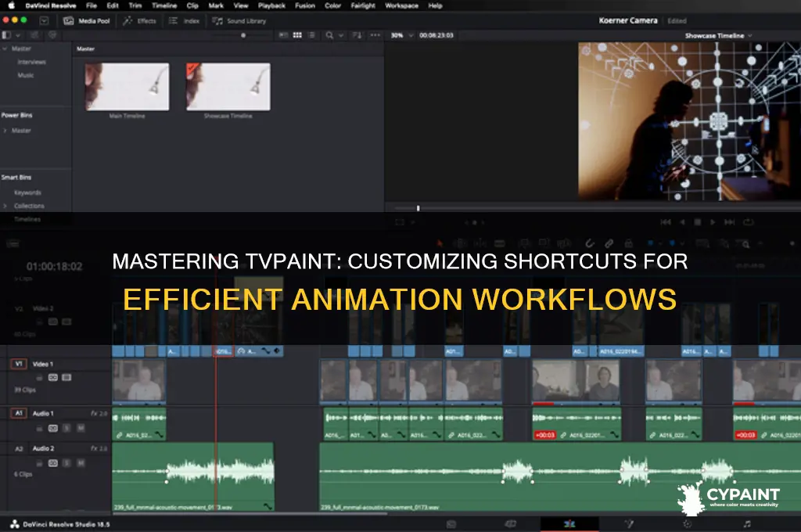The image size is (801, 532).
Task: Show the Index panel
Action: click(184, 21)
